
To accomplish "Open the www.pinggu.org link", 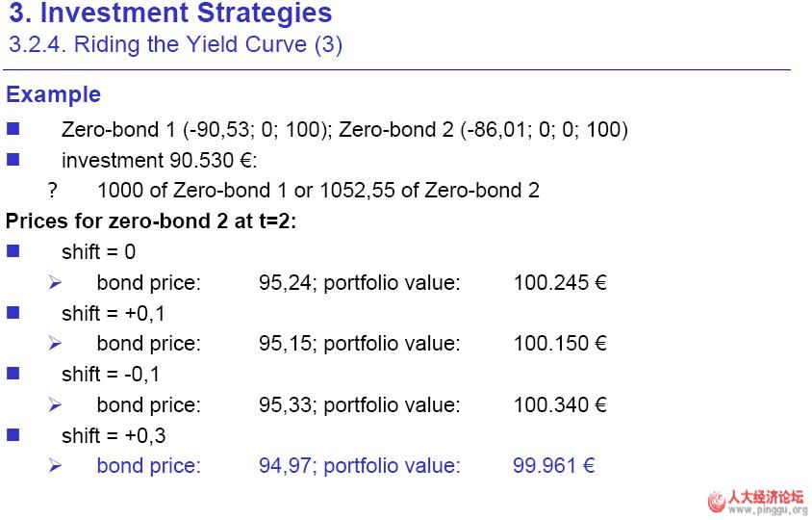I will click(768, 509).
